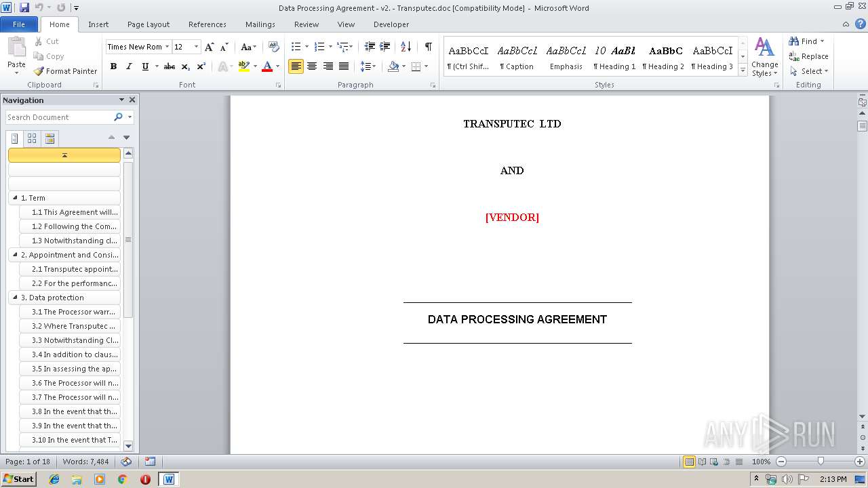Toggle Italic formatting
868x488 pixels.
[x=129, y=66]
